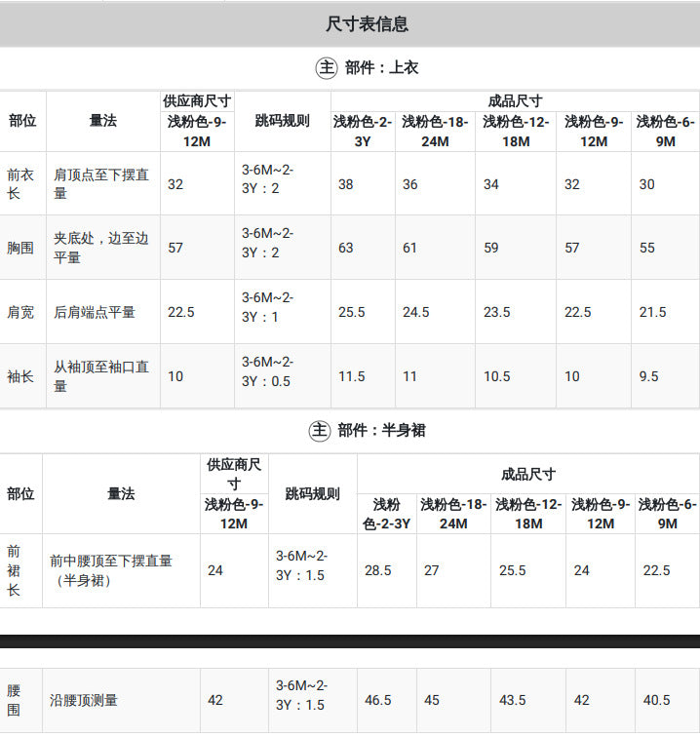Click value 27 in 前裙长 row
Screen dimensions: 700x737
(x=432, y=570)
